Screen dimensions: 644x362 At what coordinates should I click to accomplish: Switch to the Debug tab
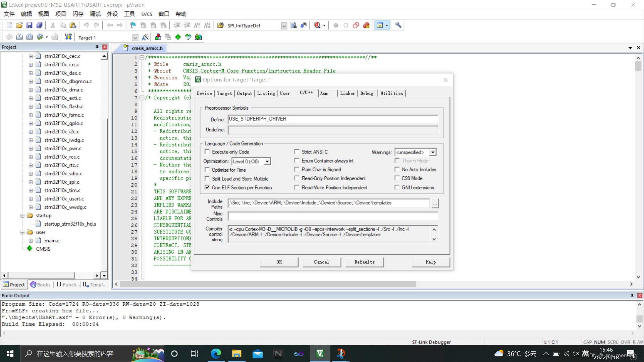coord(367,94)
